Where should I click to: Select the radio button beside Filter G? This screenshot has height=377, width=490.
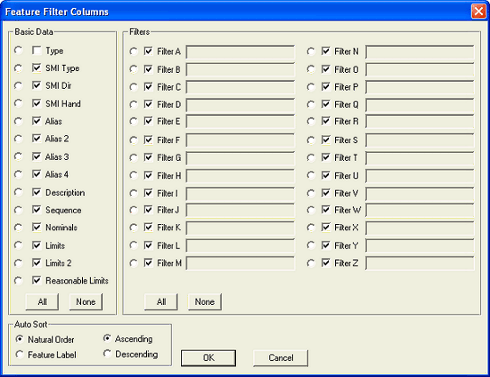pyautogui.click(x=133, y=157)
